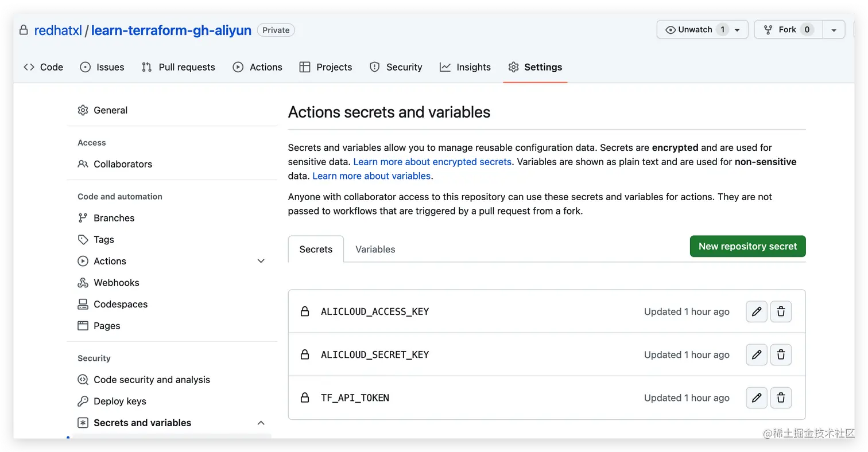Click the lock icon beside ALICLOUD_SECRET_KEY
The image size is (868, 452).
click(305, 354)
